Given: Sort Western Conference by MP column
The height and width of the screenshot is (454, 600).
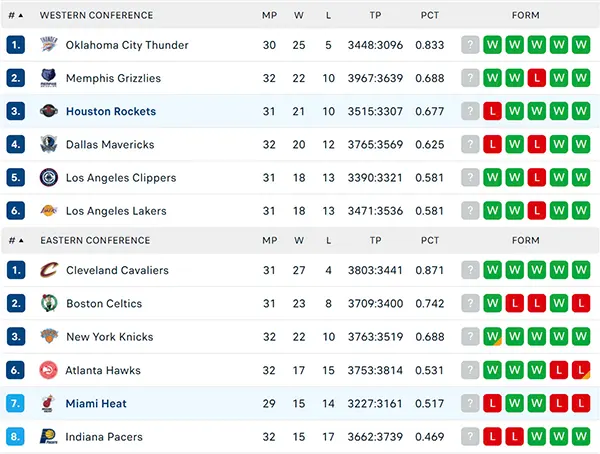Looking at the screenshot, I should 269,15.
